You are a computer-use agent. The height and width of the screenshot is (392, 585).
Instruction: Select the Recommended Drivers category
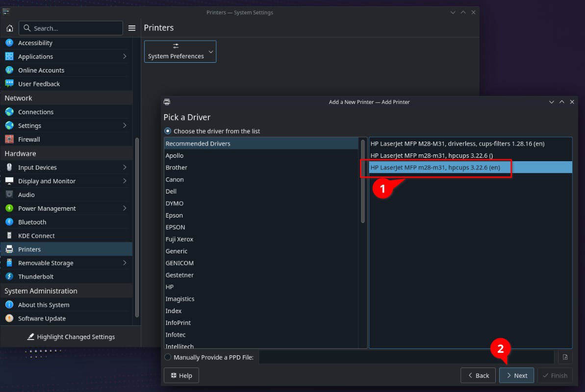click(x=261, y=144)
